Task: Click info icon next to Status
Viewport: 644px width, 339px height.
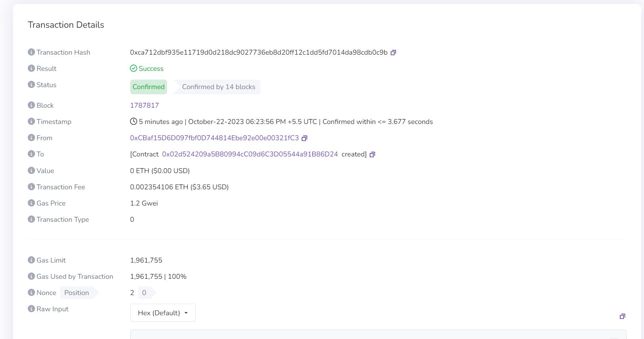Action: pyautogui.click(x=31, y=84)
